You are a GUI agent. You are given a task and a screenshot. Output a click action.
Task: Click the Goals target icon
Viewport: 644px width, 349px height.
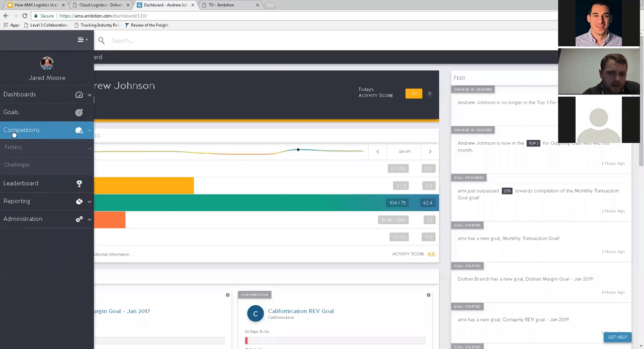79,113
